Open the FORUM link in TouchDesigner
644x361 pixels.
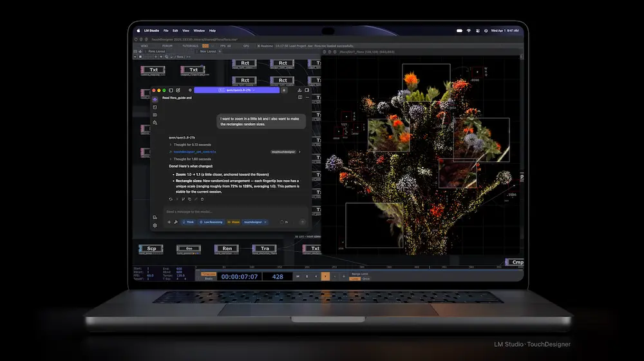click(167, 46)
